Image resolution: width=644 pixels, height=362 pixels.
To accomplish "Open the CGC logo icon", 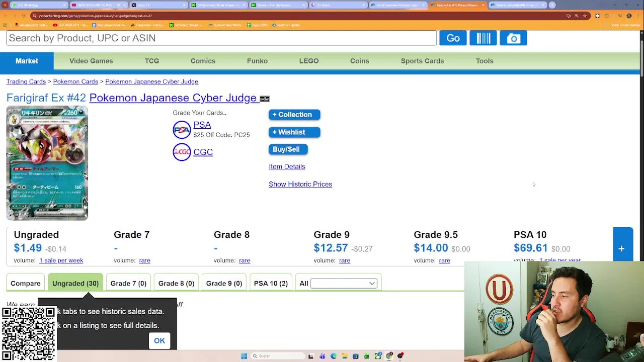I will click(x=182, y=152).
